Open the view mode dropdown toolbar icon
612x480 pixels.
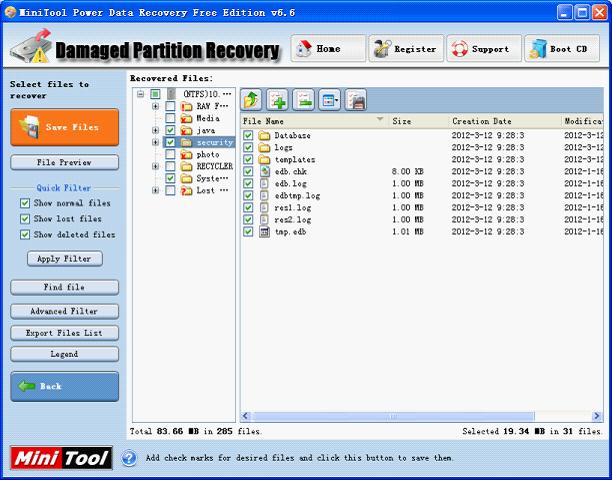tap(329, 100)
